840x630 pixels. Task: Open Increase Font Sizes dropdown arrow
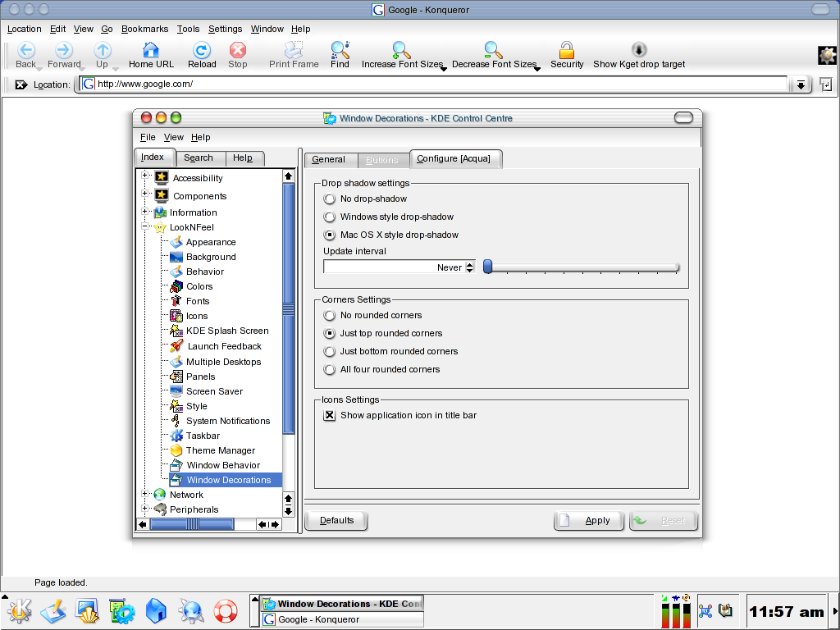pos(444,69)
